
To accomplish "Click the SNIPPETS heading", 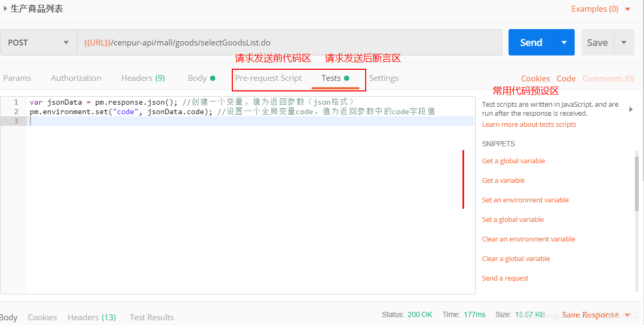I will tap(498, 144).
